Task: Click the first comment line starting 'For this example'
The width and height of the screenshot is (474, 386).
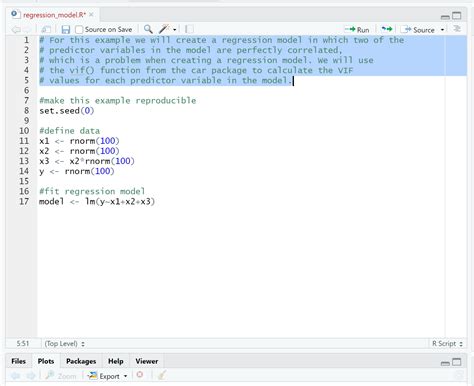Action: pos(222,40)
